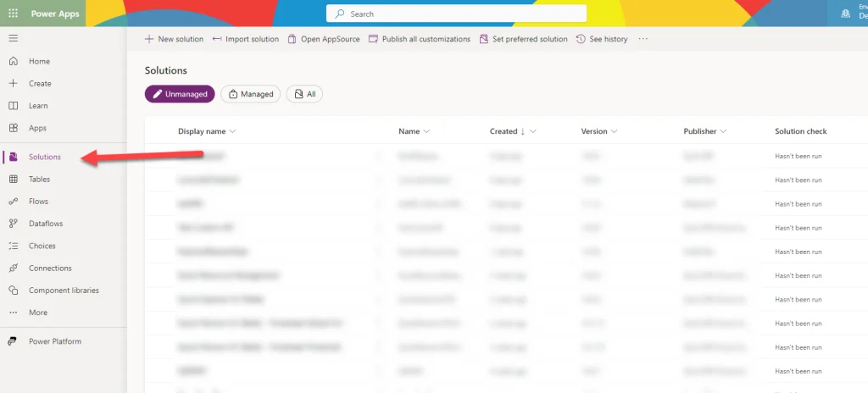Select the All solutions filter tab
Screen dimensions: 868x393
tap(304, 94)
